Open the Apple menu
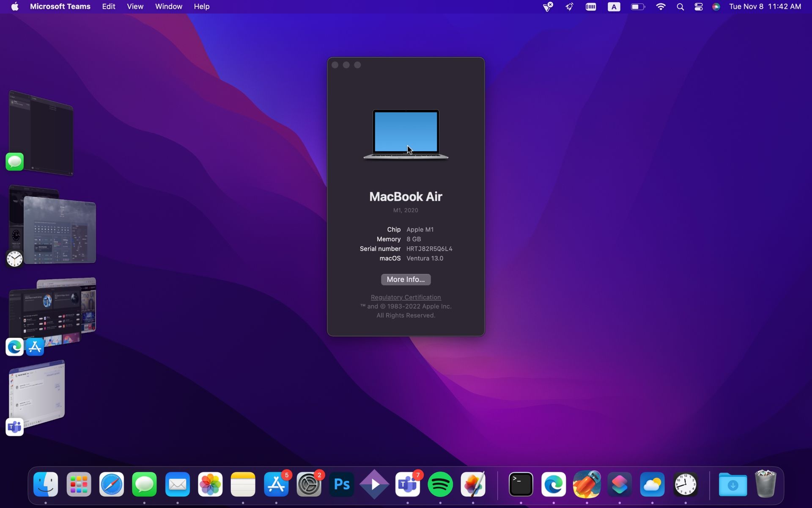 [x=15, y=7]
